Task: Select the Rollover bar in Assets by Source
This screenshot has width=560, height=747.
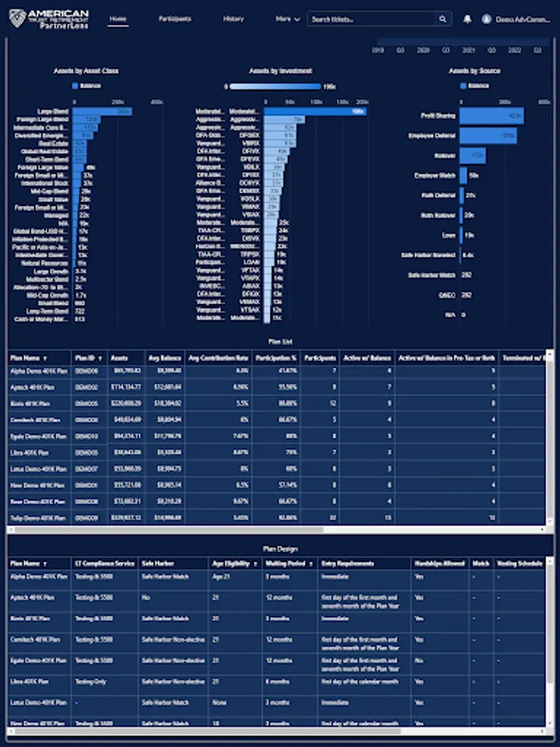Action: 472,156
